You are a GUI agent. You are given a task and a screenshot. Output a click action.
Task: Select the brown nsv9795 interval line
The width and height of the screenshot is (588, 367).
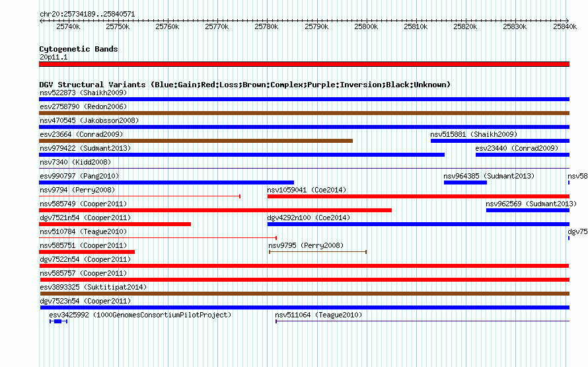318,252
